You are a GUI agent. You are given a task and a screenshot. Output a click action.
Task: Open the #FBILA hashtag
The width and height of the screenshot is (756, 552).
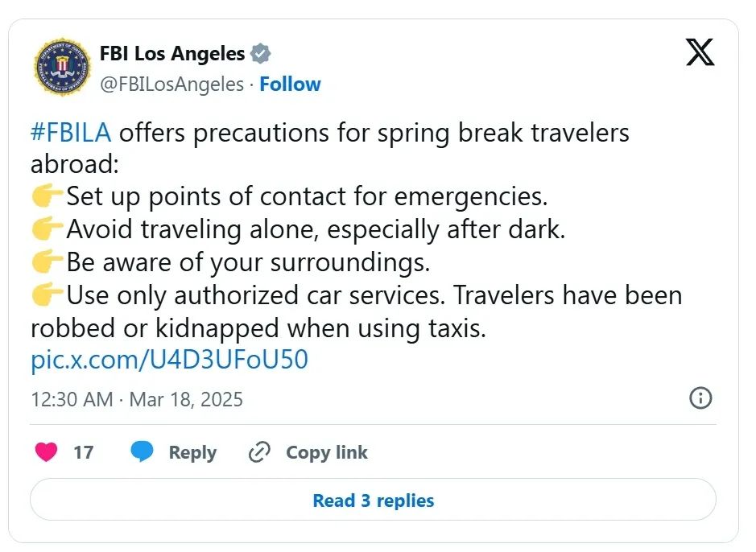pyautogui.click(x=71, y=133)
